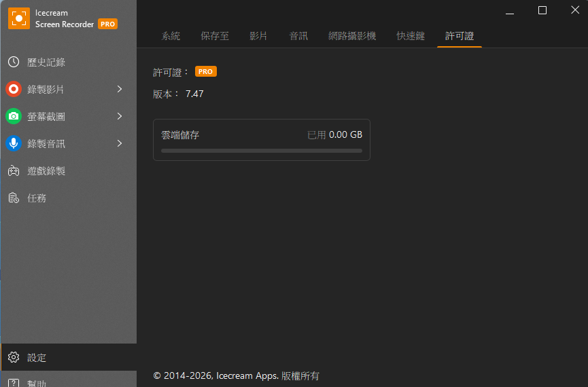The height and width of the screenshot is (387, 588).
Task: Click the orange PRO license badge next to 許可證
Action: pyautogui.click(x=206, y=71)
